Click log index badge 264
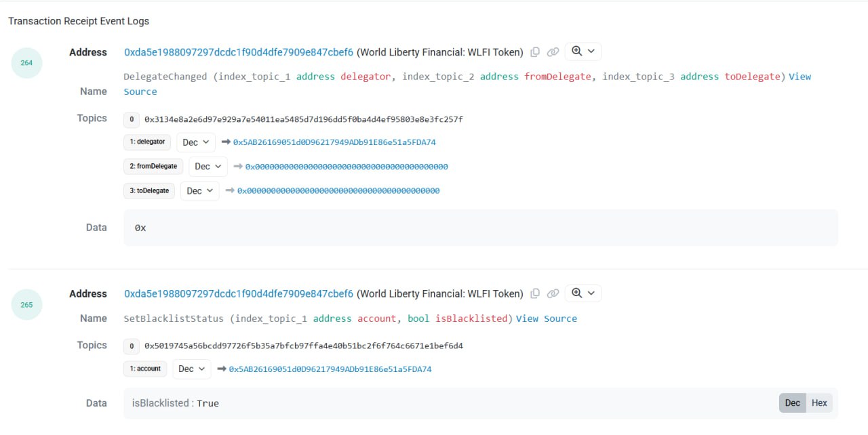 point(26,63)
